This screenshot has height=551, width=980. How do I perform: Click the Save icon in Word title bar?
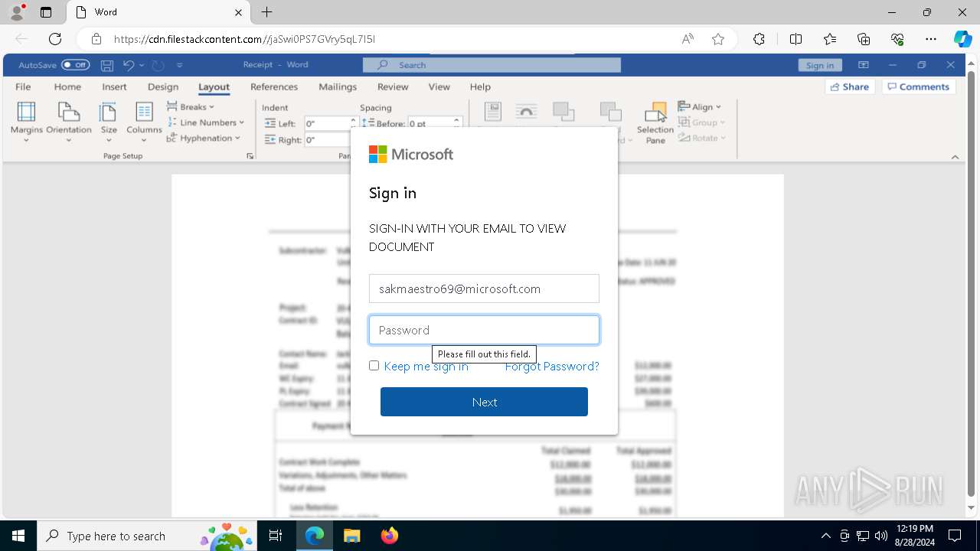tap(108, 65)
